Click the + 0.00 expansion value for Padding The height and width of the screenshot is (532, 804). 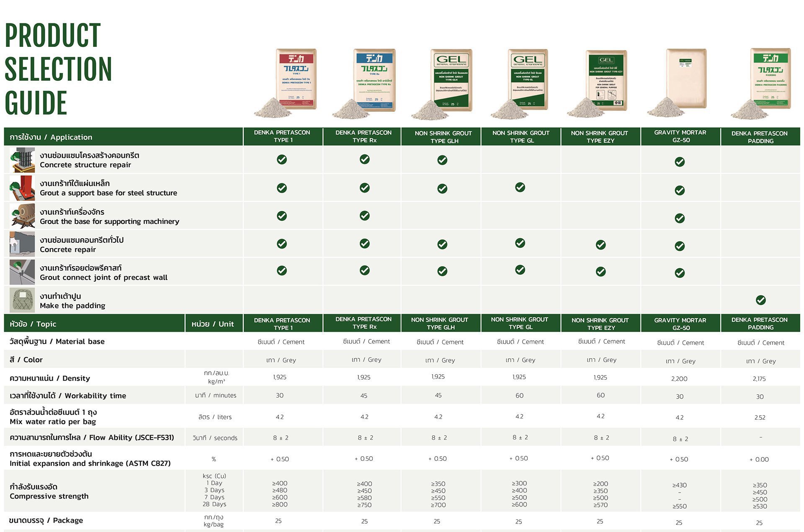pos(759,460)
